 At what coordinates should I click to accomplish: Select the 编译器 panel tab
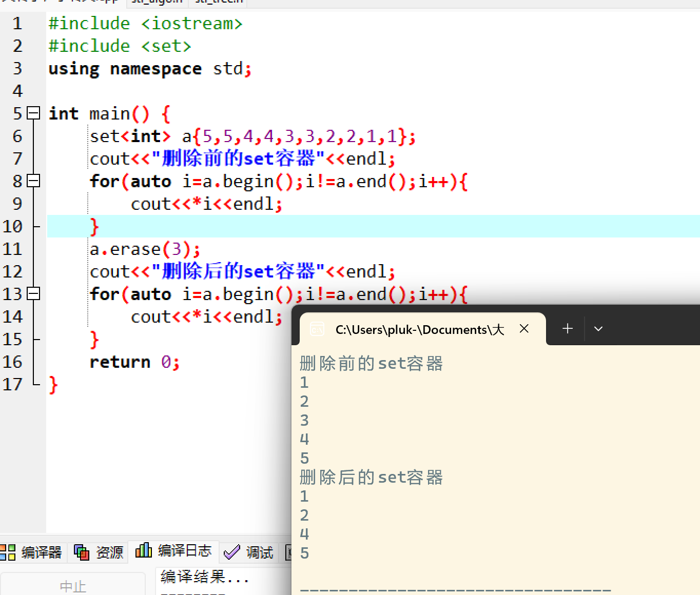tap(41, 552)
